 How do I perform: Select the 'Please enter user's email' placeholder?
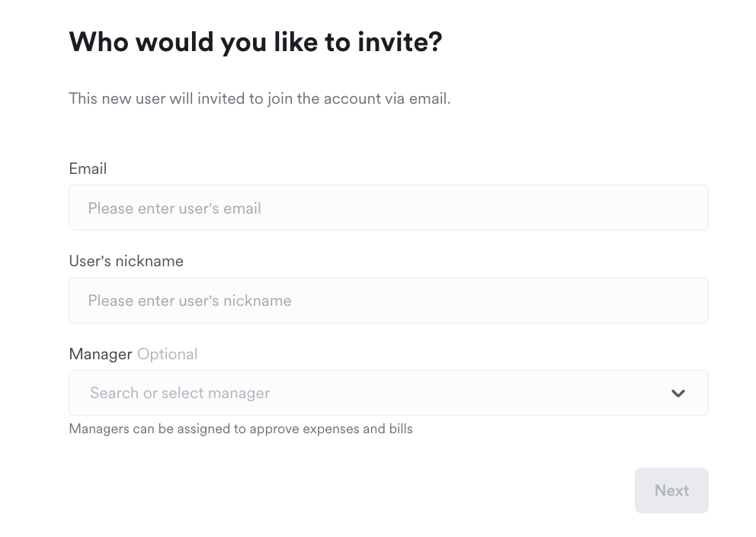(x=175, y=208)
